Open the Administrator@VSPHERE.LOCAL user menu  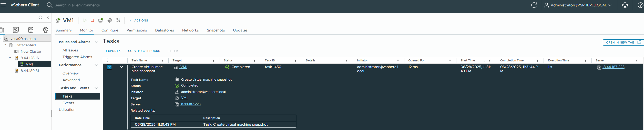[578, 5]
